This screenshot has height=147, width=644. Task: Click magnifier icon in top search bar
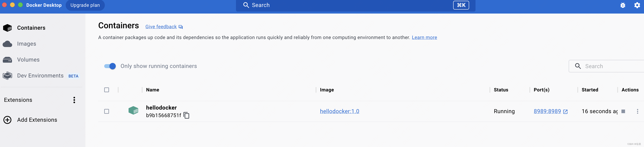point(246,5)
